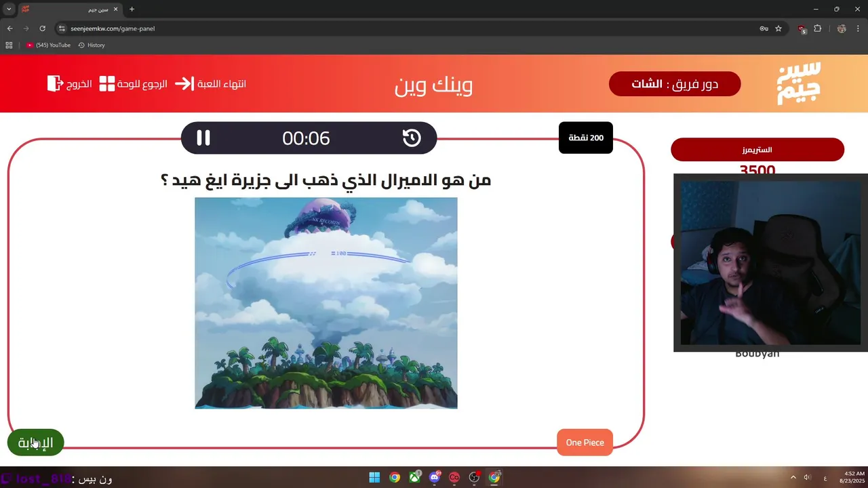Click the end-game arrow icon
Screen dimensions: 868x488
pos(184,83)
